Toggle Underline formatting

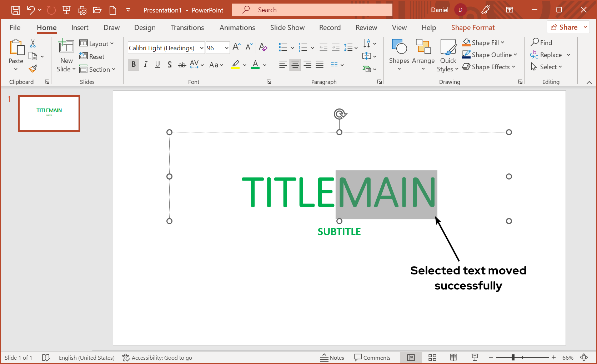pos(157,65)
